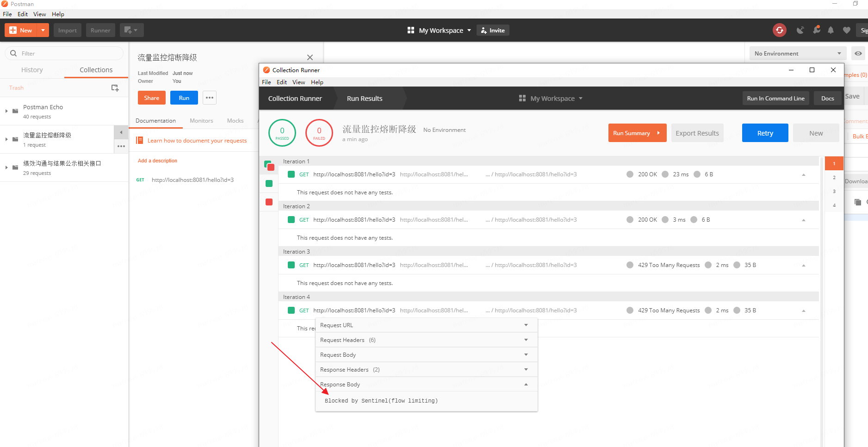Click the heart icon in header
Image resolution: width=868 pixels, height=447 pixels.
pyautogui.click(x=847, y=30)
